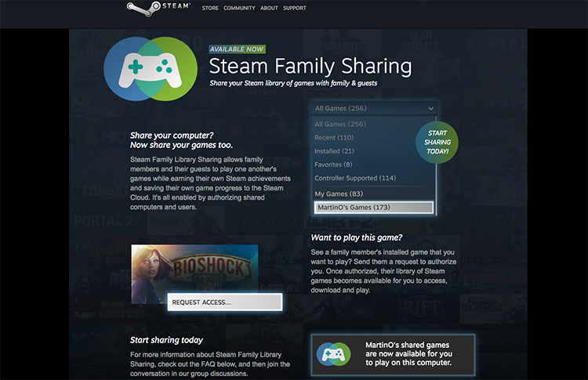The height and width of the screenshot is (380, 588).
Task: Click the small controller icon in notification
Action: tap(333, 354)
